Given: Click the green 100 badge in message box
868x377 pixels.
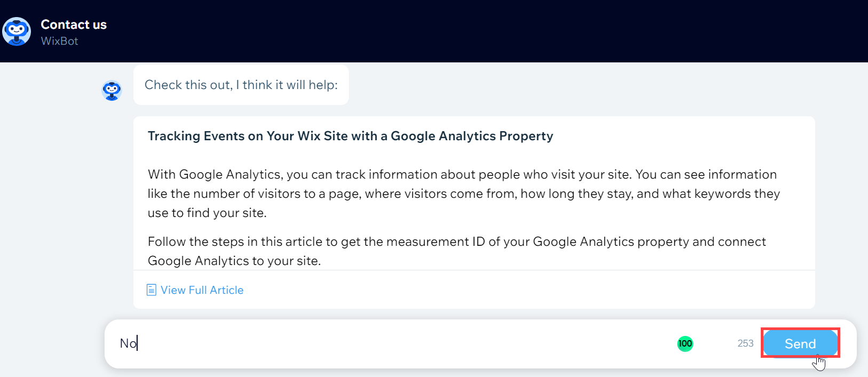Looking at the screenshot, I should pyautogui.click(x=685, y=344).
